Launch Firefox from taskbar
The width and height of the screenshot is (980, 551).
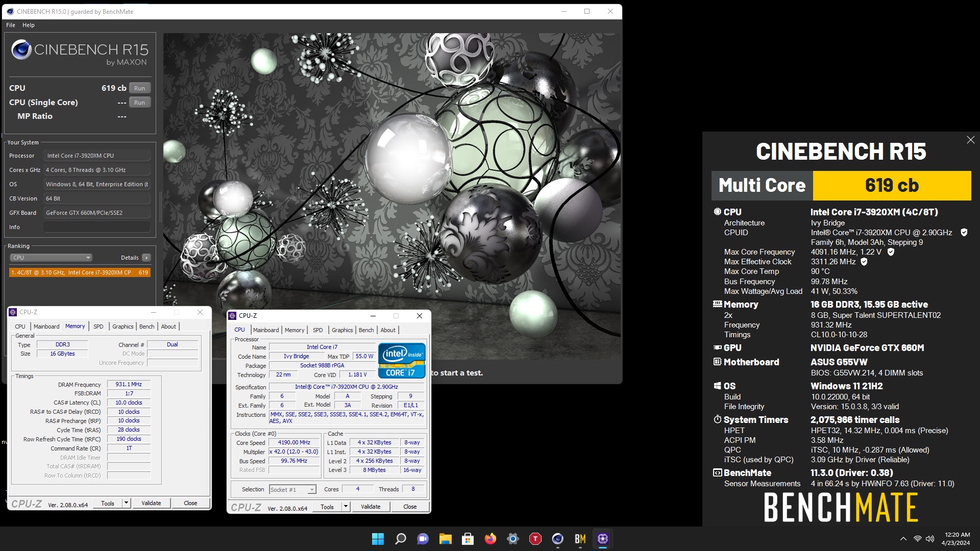click(x=491, y=539)
